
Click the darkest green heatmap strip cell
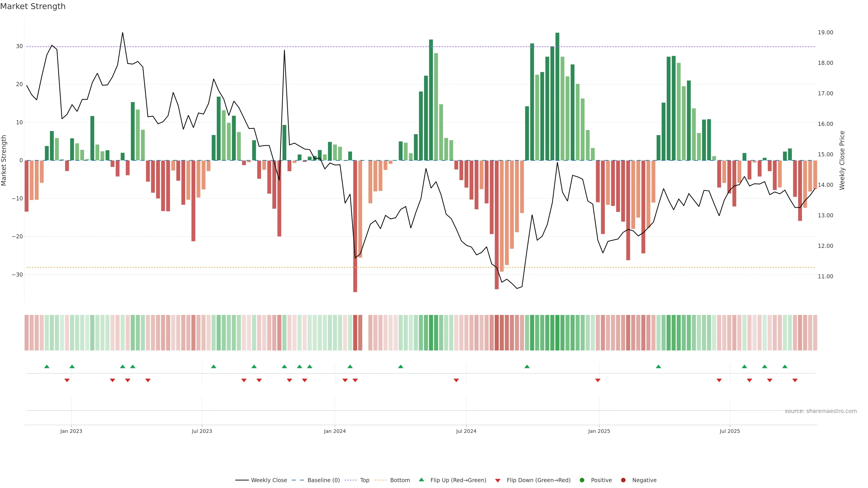(557, 332)
